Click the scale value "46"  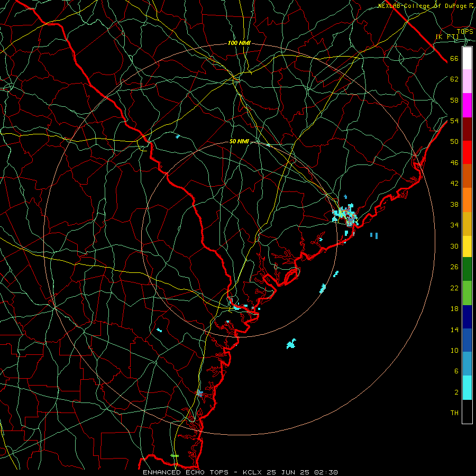tap(454, 163)
